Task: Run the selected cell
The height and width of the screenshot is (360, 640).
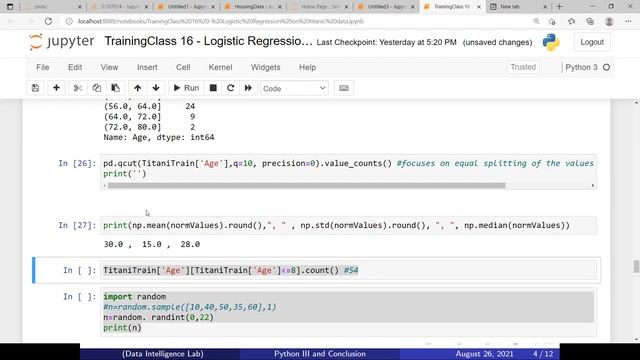Action: 186,88
